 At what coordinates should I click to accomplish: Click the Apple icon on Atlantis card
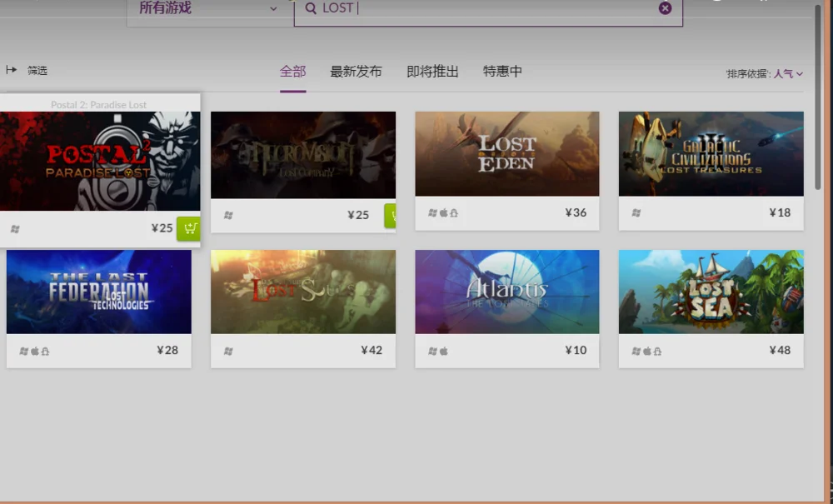[x=444, y=351]
